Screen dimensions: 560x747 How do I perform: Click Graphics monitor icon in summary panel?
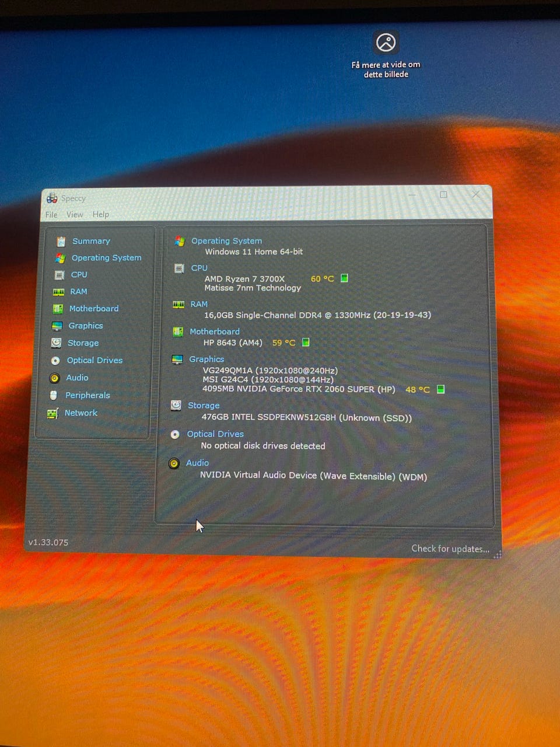click(177, 359)
